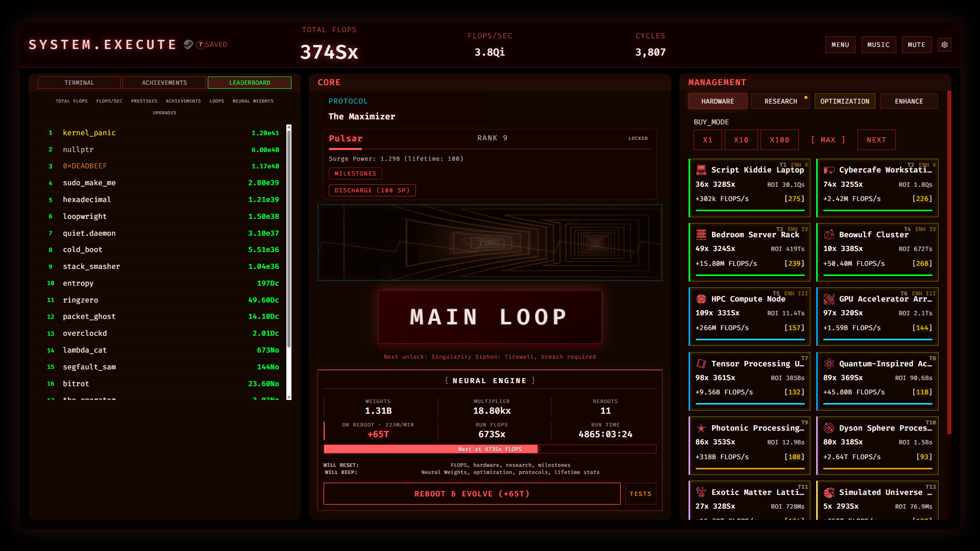
Task: Sort leaderboard by PRESTIGES
Action: 144,101
